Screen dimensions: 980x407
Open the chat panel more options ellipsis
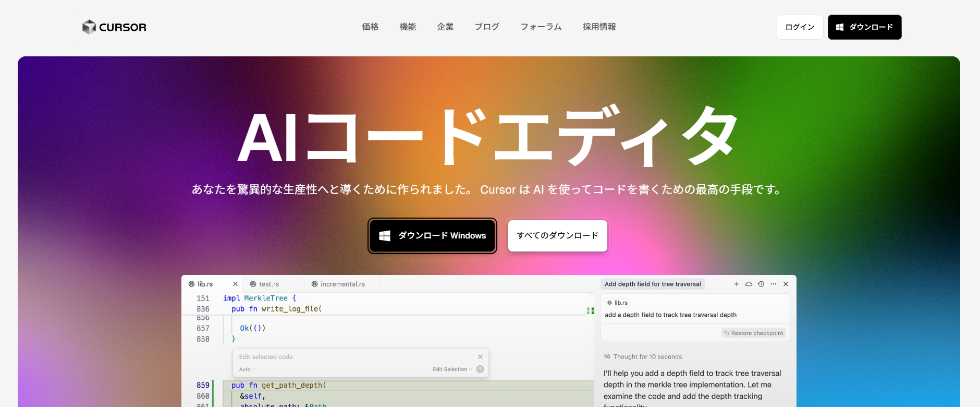tap(774, 284)
